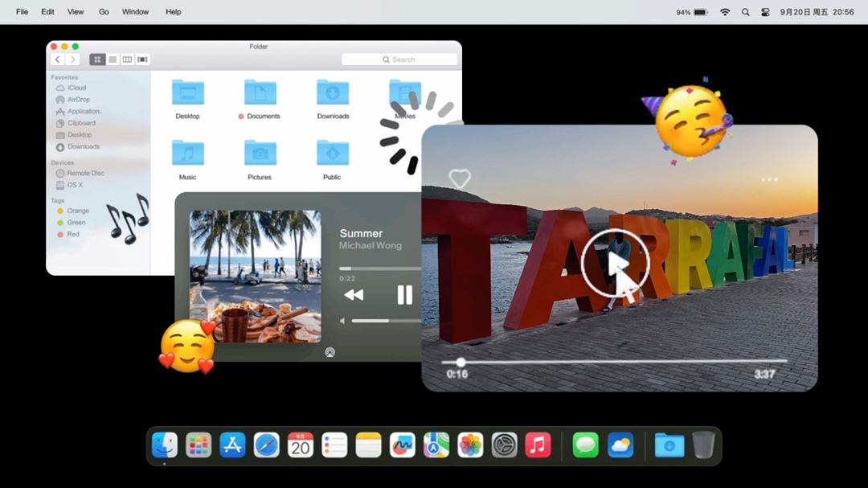The image size is (868, 488).
Task: Open Spotlight search in the menu bar
Action: click(x=746, y=12)
